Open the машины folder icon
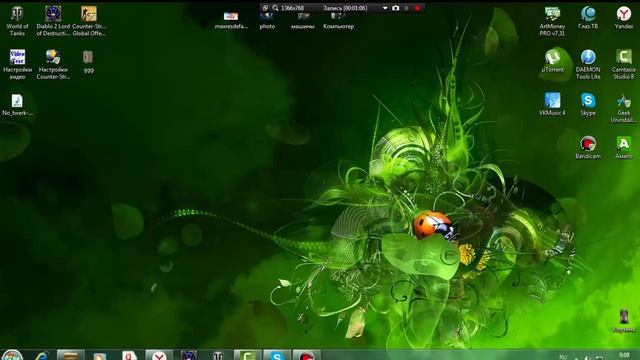The image size is (640, 360). 303,20
